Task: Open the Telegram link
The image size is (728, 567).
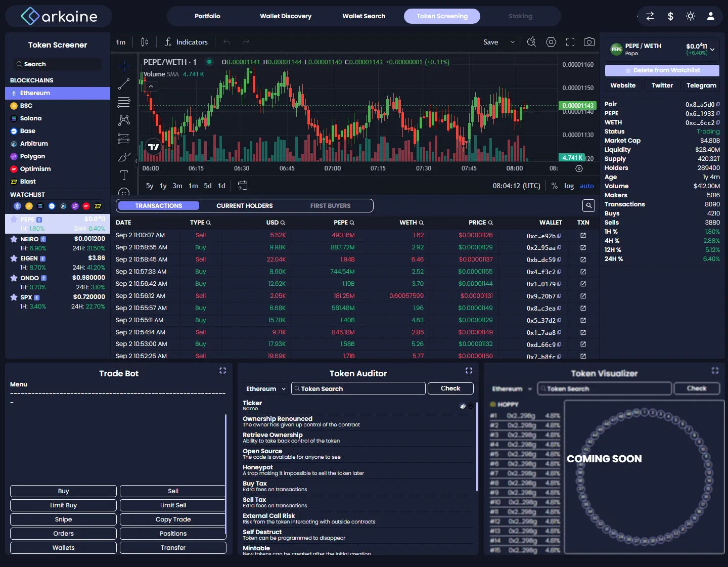Action: coord(701,85)
